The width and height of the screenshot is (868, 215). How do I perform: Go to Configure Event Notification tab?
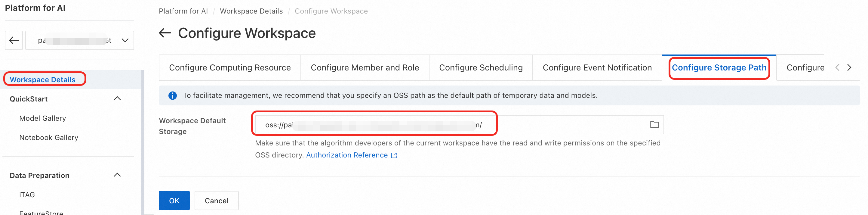tap(597, 67)
